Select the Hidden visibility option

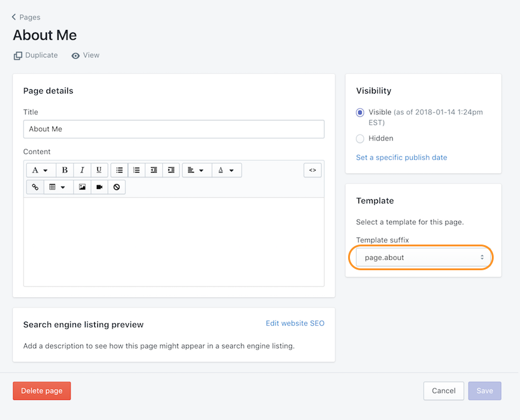[360, 139]
